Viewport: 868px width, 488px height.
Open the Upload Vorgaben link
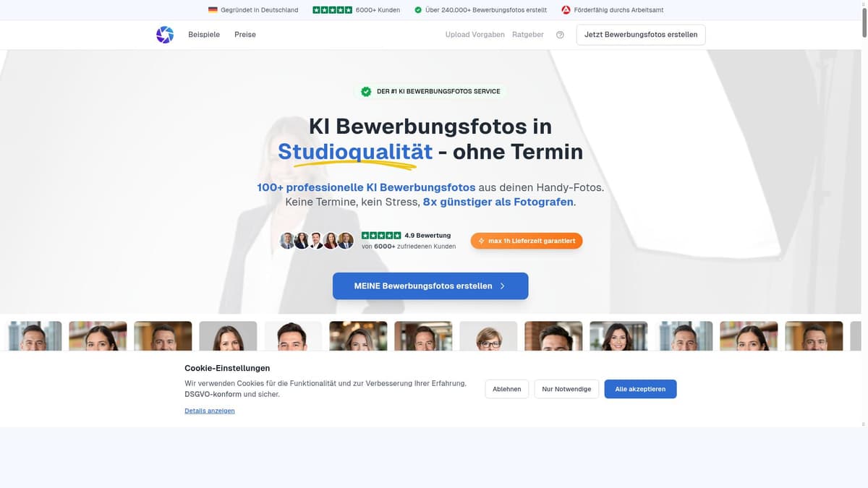pos(475,35)
